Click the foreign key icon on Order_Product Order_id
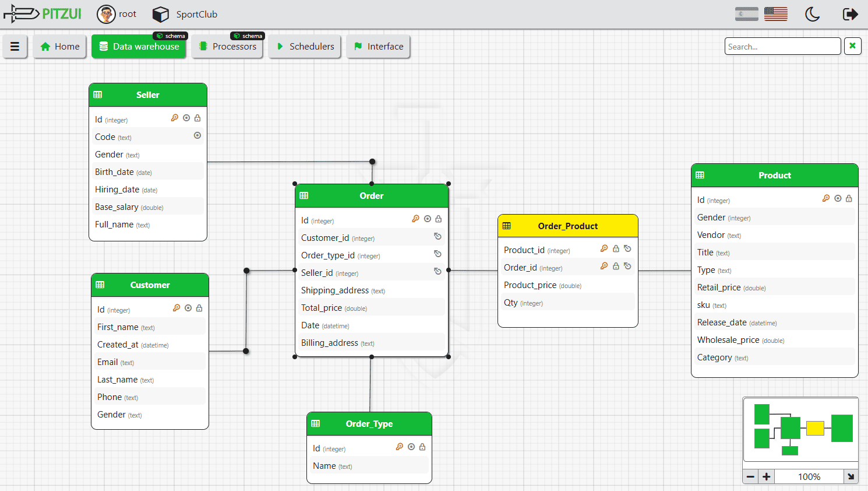This screenshot has height=491, width=868. tap(627, 266)
